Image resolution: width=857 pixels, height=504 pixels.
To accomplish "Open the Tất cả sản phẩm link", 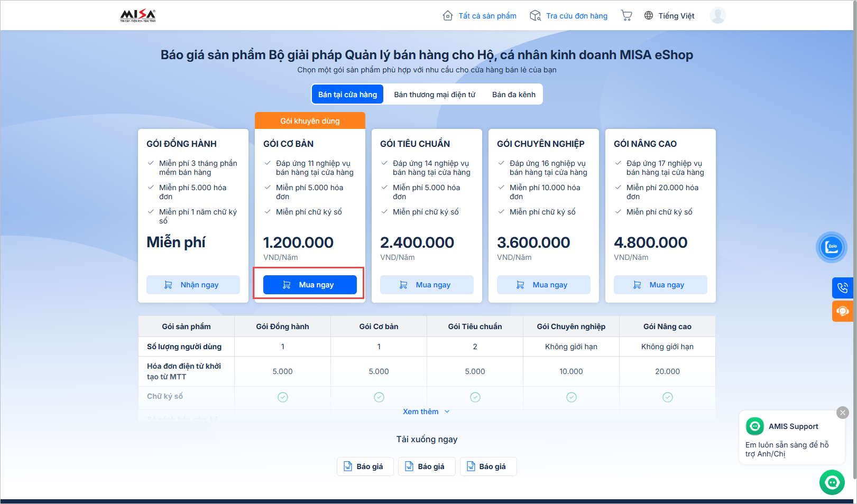I will pyautogui.click(x=487, y=16).
